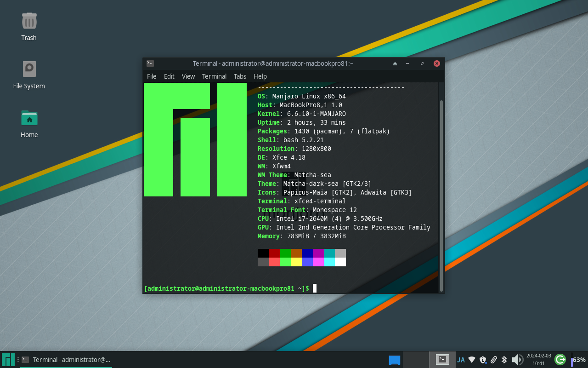Open the Trash desktop icon
Screen dimensions: 588x368
coord(29,22)
